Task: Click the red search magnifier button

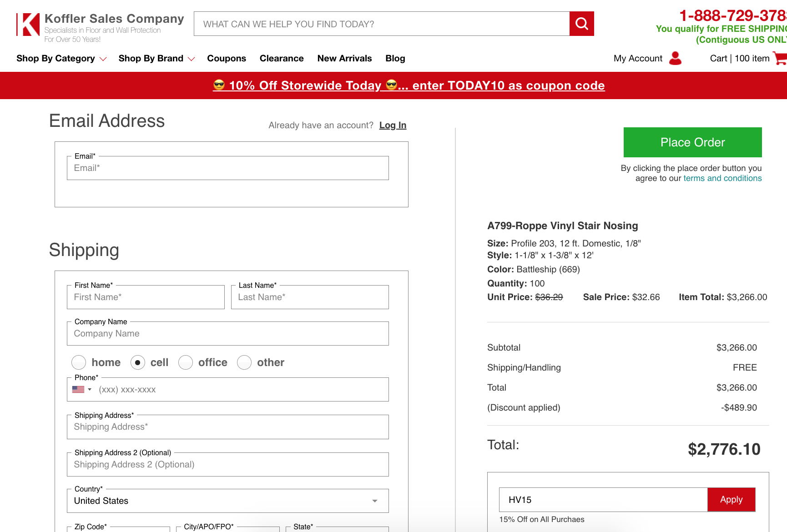Action: tap(581, 24)
